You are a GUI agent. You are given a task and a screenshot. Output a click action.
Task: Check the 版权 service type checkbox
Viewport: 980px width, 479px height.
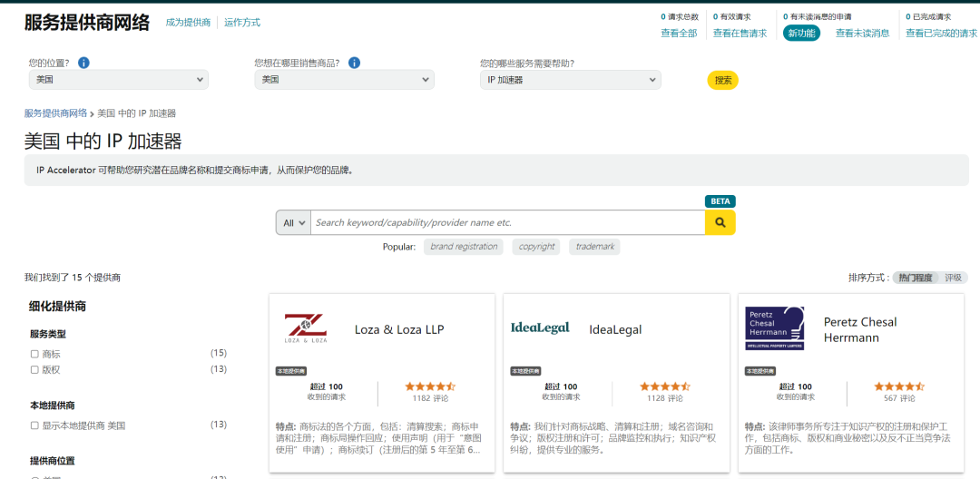coord(35,370)
